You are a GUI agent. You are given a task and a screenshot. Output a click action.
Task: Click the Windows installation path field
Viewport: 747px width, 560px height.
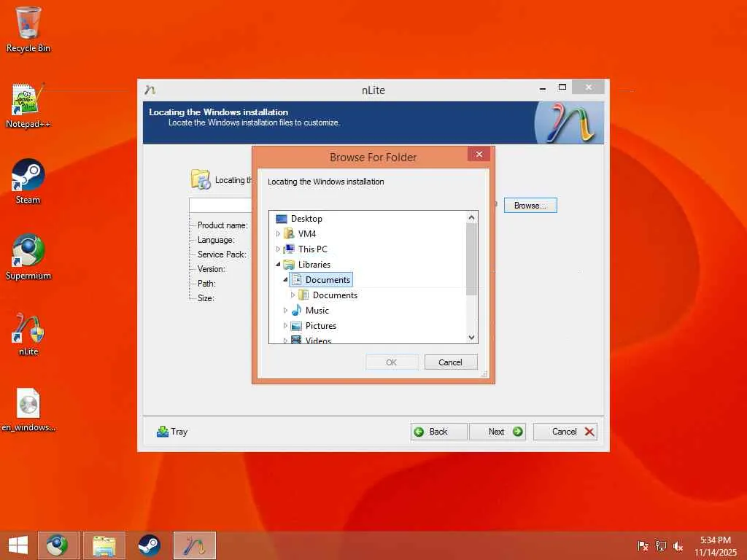[x=220, y=205]
